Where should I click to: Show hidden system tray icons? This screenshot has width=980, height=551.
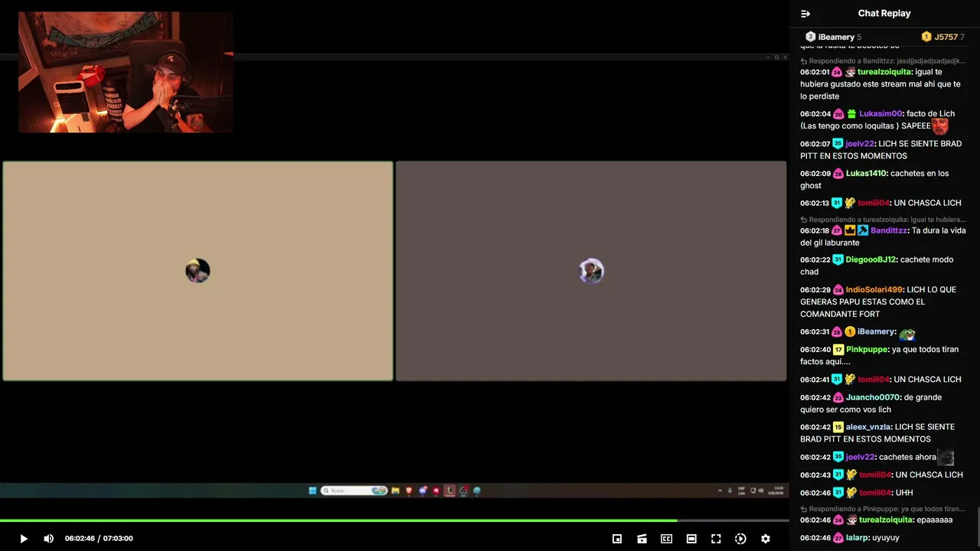point(720,491)
